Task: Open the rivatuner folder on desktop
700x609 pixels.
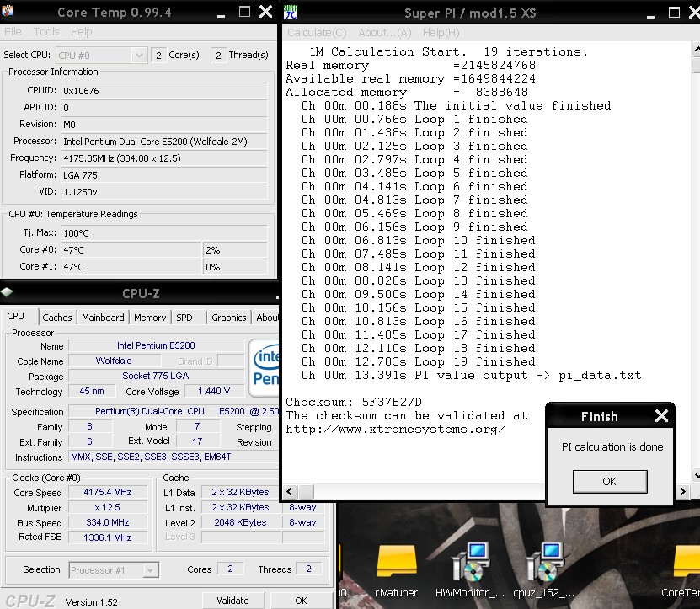Action: pyautogui.click(x=397, y=571)
